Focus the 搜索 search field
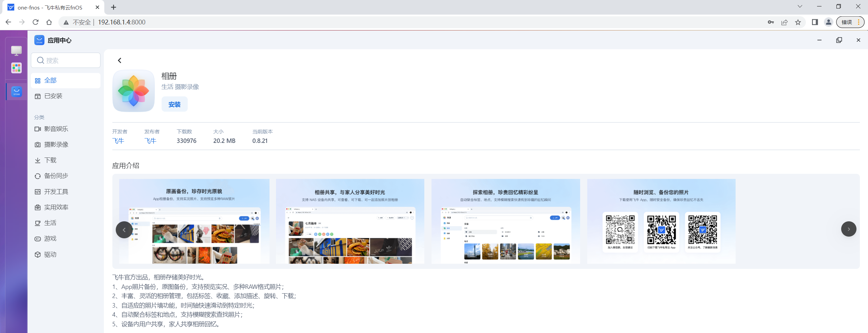The height and width of the screenshot is (333, 868). pos(66,60)
